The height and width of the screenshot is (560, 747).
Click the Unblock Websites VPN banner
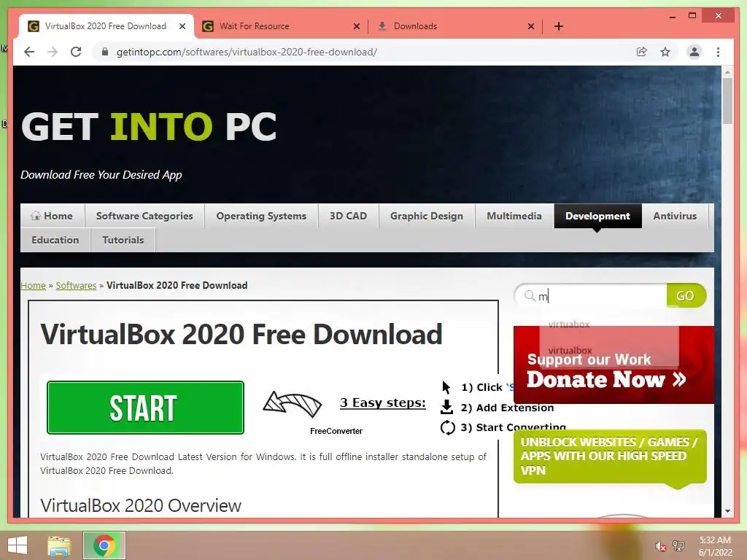click(x=610, y=457)
